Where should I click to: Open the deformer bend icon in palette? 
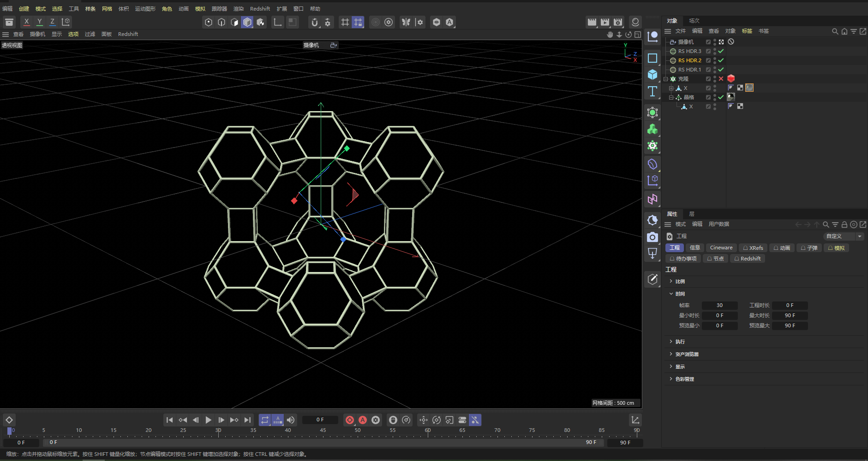coord(652,164)
